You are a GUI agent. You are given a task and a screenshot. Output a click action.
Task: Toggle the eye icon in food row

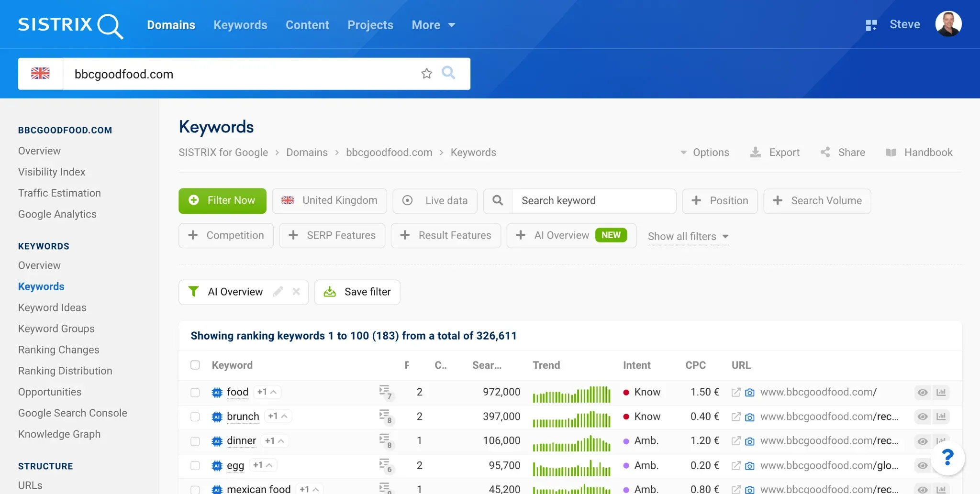[923, 392]
